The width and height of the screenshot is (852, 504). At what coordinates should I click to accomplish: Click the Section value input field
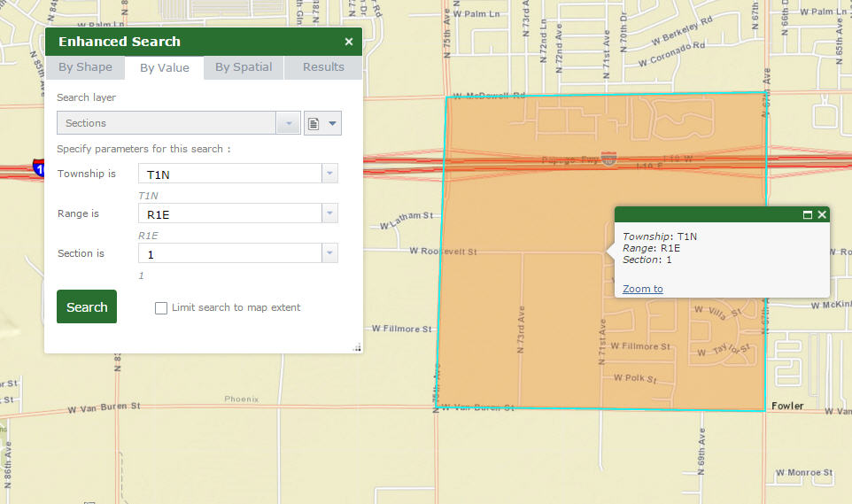230,253
